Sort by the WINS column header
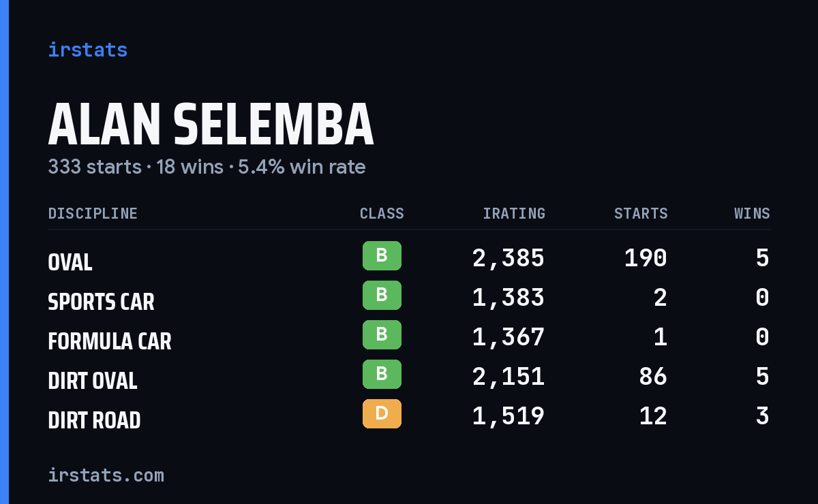Screen dimensions: 818x504 tap(752, 214)
